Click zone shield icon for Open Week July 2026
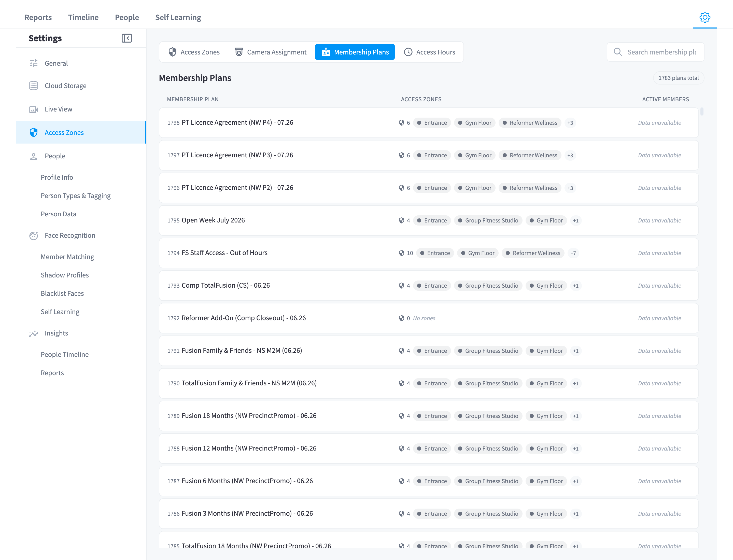Screen dimensions: 733x560 pyautogui.click(x=401, y=220)
